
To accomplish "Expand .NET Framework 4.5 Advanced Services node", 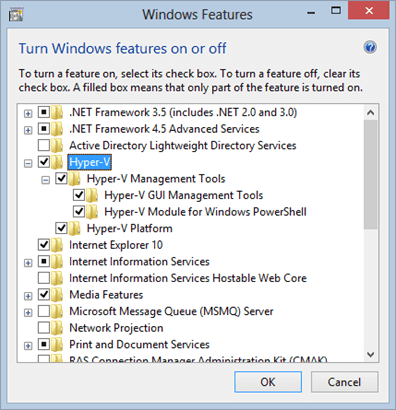I will click(28, 130).
